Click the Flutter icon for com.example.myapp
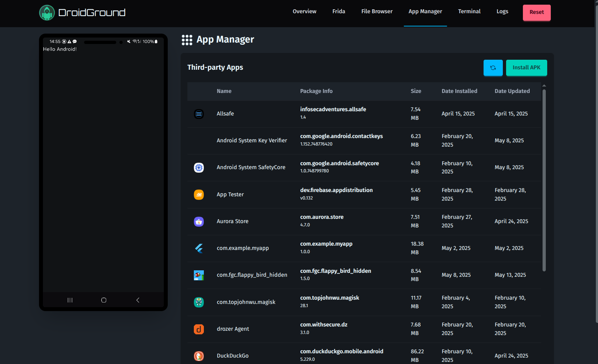This screenshot has height=364, width=598. pyautogui.click(x=199, y=249)
